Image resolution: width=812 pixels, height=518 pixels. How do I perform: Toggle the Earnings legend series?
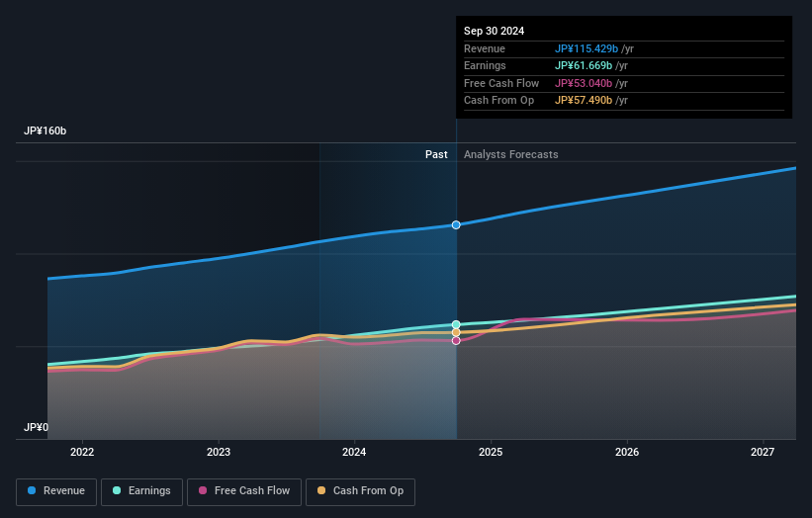pos(141,491)
